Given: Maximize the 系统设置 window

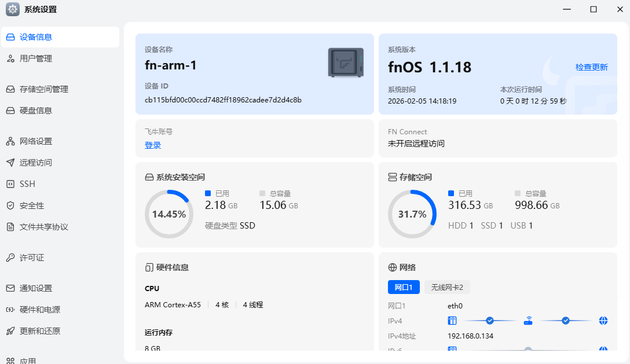Looking at the screenshot, I should 594,9.
